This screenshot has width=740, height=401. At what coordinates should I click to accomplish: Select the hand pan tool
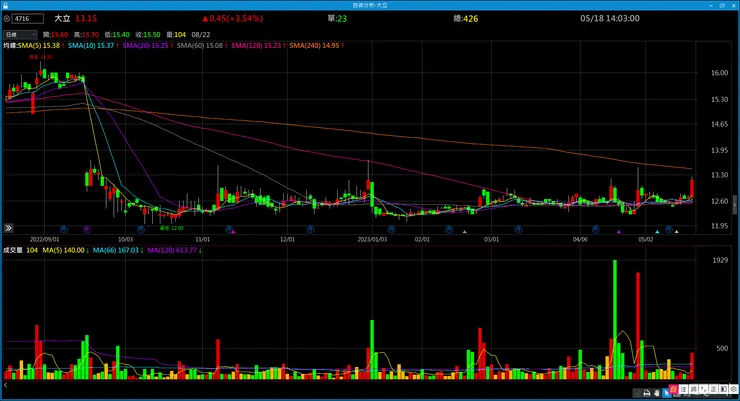point(657,393)
